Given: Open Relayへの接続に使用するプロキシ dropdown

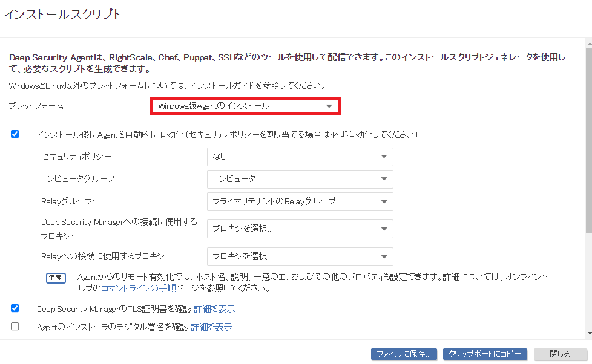Looking at the screenshot, I should pyautogui.click(x=300, y=256).
